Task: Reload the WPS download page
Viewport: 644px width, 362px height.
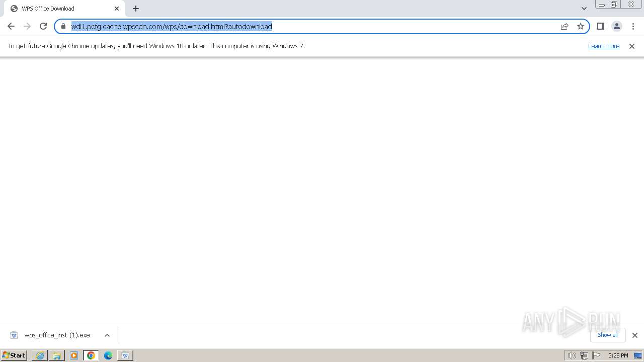Action: (43, 26)
